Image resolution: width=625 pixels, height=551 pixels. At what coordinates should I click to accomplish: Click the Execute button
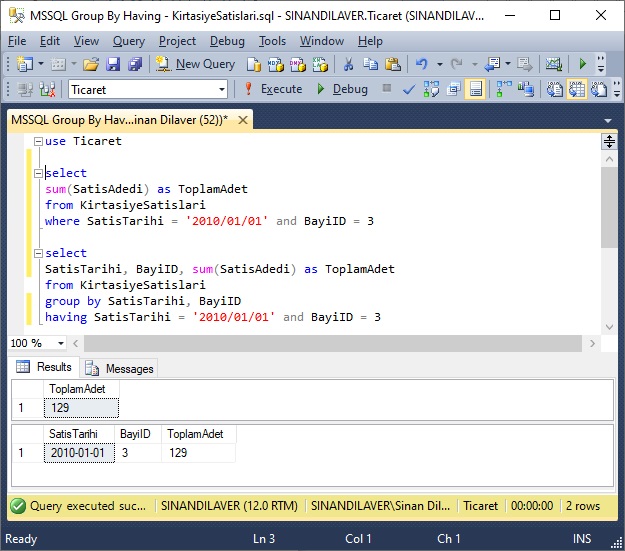[273, 89]
